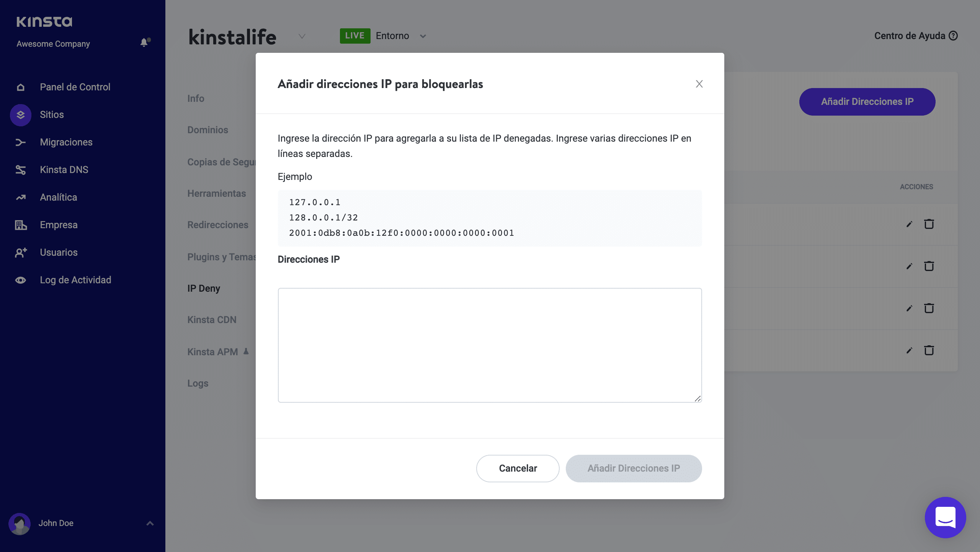Screen dimensions: 980x552
Task: Click the Centro de Ayuda help icon
Action: [953, 36]
